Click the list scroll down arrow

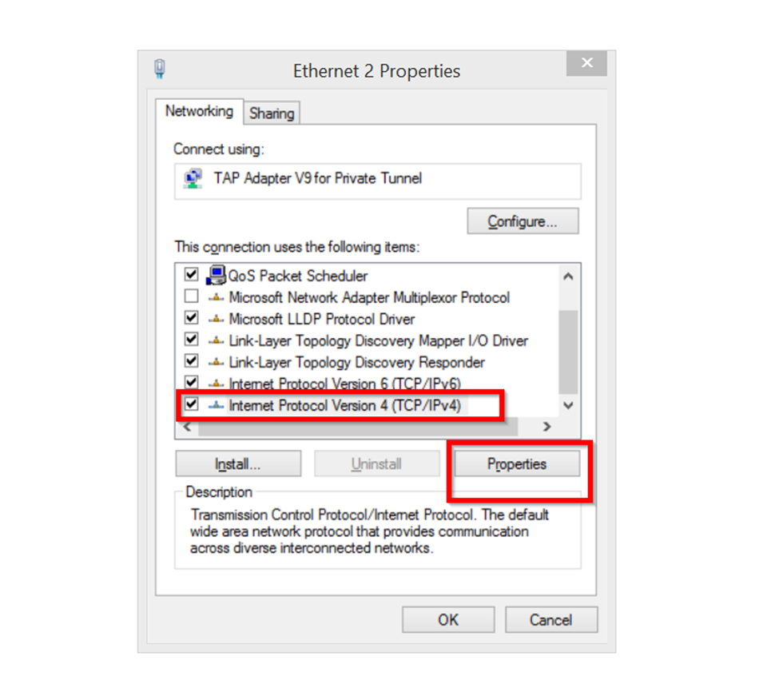568,405
